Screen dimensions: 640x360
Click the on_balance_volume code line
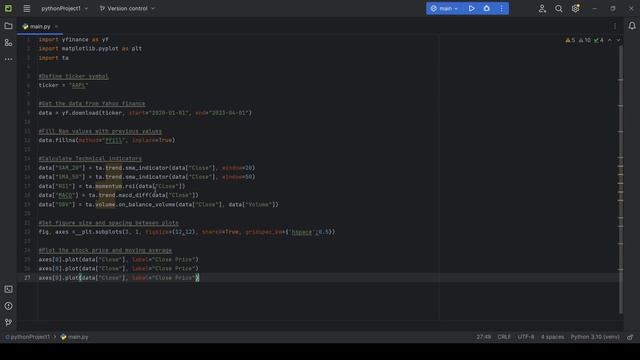pyautogui.click(x=158, y=204)
